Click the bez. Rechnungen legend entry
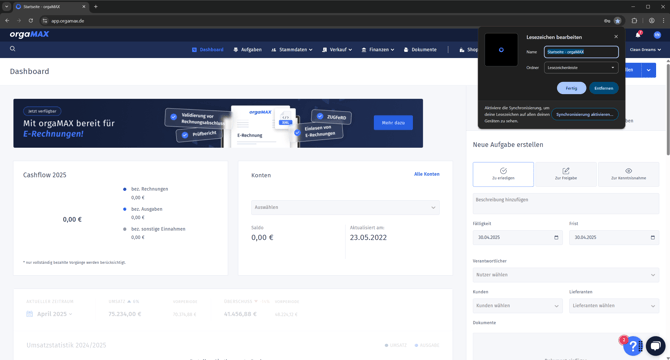 (x=149, y=189)
